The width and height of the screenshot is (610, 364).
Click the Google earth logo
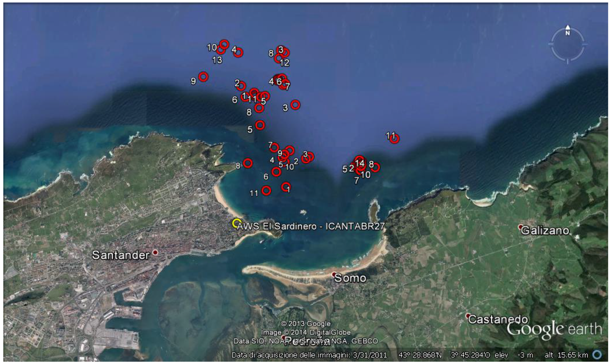coord(554,329)
